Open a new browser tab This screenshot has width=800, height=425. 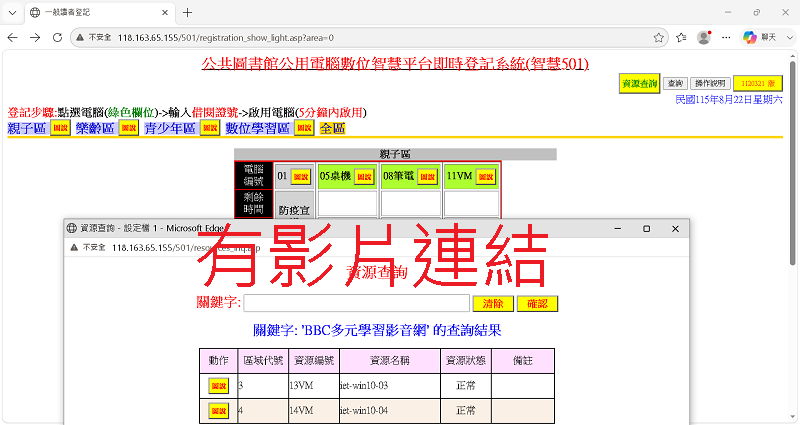point(187,13)
